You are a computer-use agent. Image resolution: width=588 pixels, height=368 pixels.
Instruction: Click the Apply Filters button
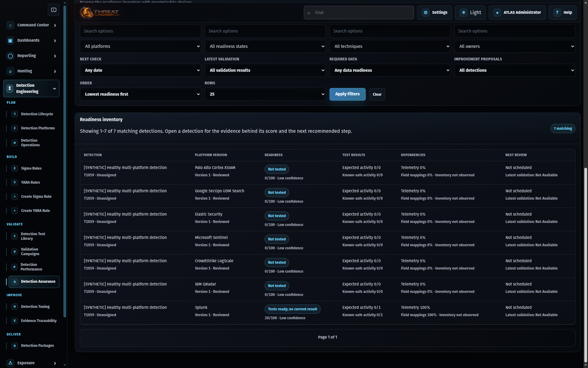coord(347,94)
